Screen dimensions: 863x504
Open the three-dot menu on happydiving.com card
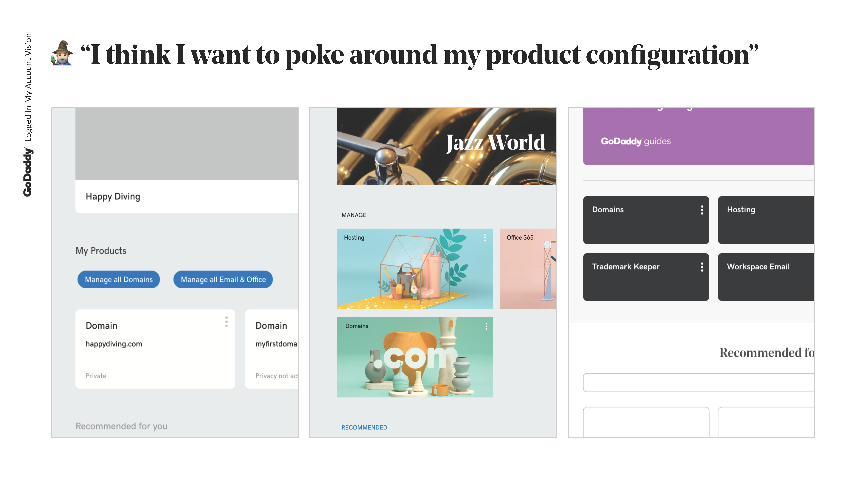pos(226,322)
